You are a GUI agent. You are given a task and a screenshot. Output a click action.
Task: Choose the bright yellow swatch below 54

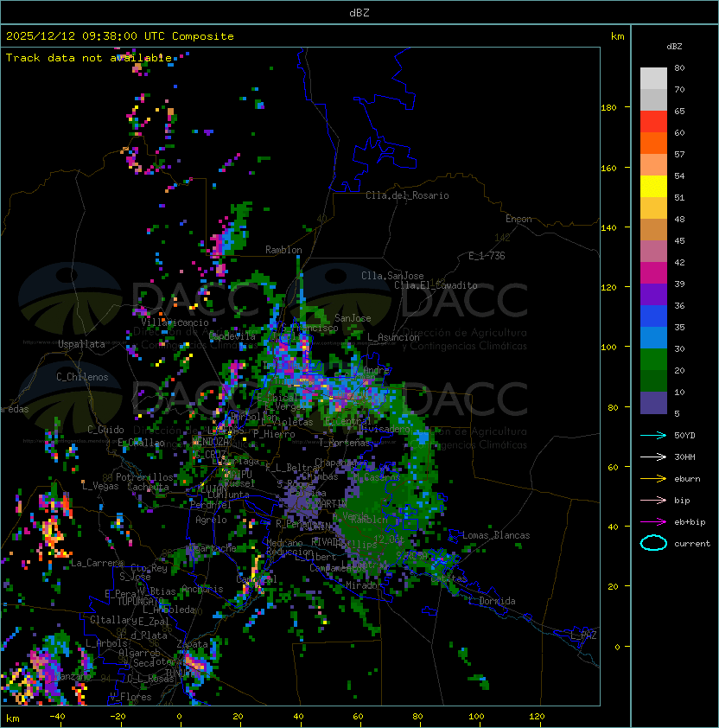tap(653, 186)
